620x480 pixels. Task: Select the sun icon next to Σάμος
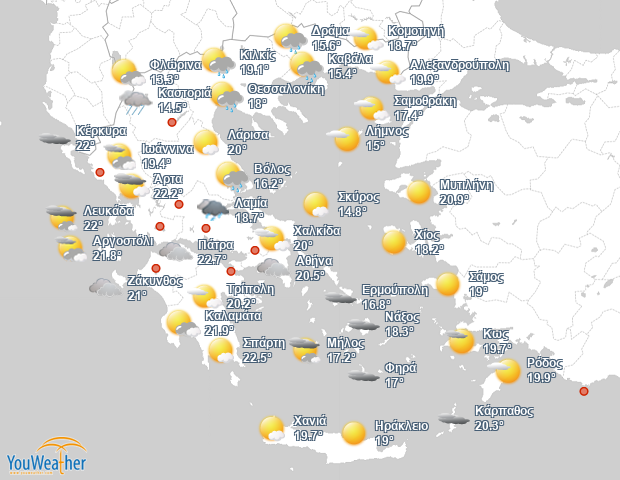pos(448,284)
